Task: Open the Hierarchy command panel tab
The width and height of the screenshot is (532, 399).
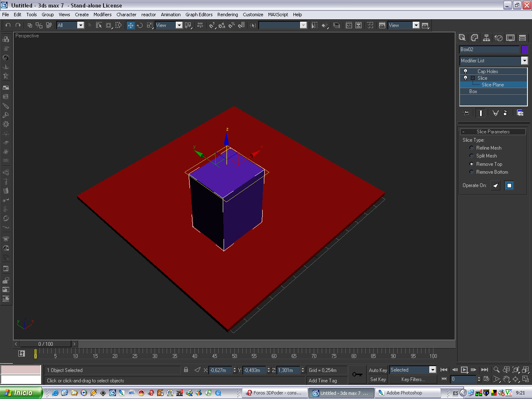Action: (x=486, y=38)
